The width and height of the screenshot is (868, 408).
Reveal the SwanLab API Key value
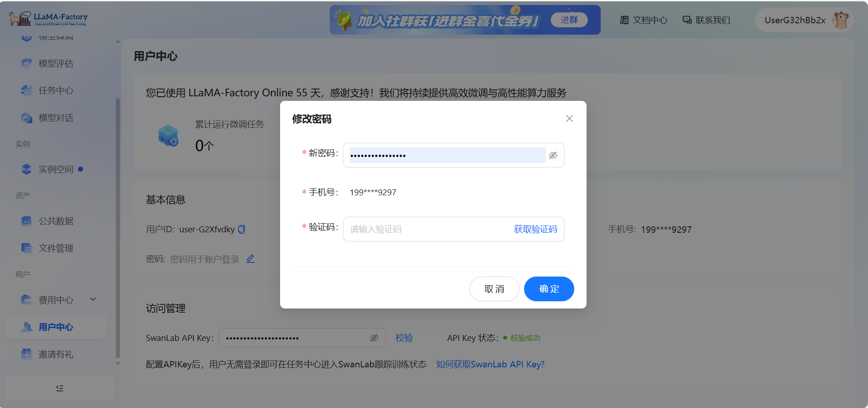tap(374, 338)
